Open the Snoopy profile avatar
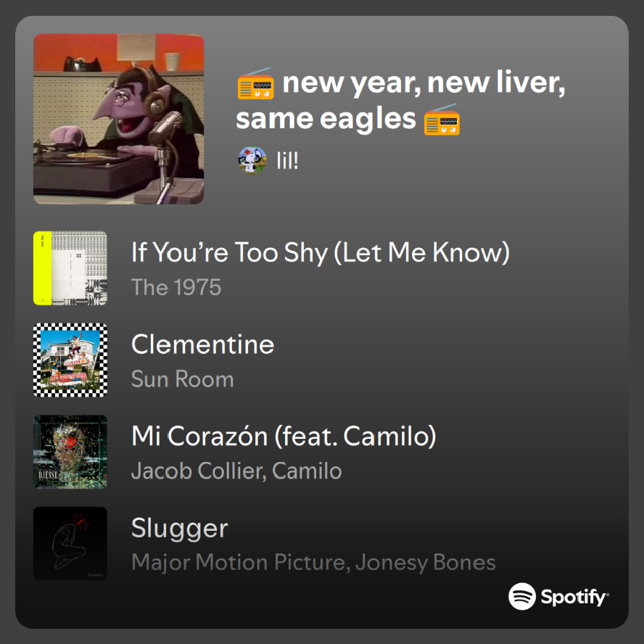The image size is (644, 644). [x=252, y=160]
